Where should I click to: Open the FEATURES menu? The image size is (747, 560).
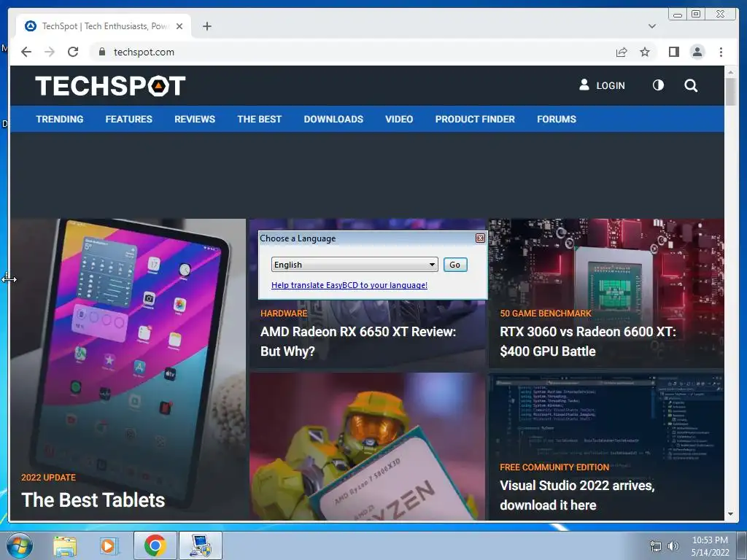tap(128, 119)
